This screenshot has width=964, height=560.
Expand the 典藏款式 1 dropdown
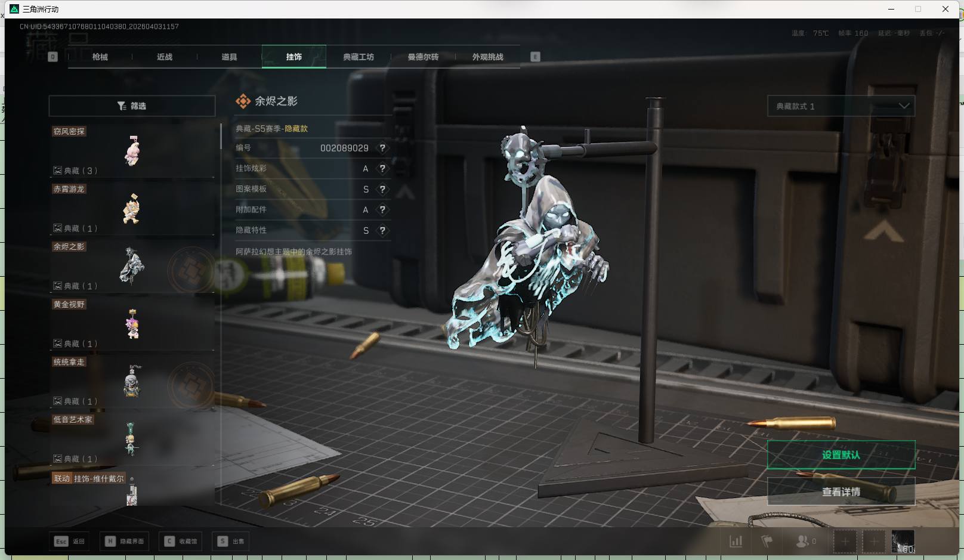(841, 106)
